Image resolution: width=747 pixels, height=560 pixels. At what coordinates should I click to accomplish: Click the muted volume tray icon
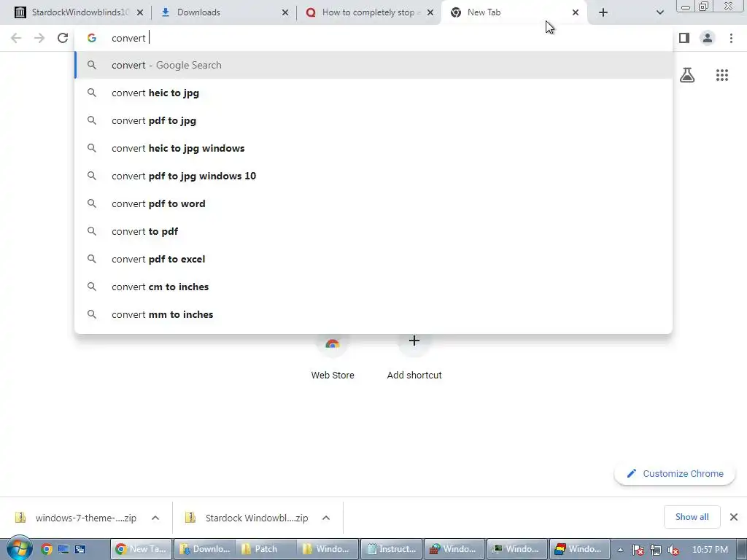[x=673, y=550]
